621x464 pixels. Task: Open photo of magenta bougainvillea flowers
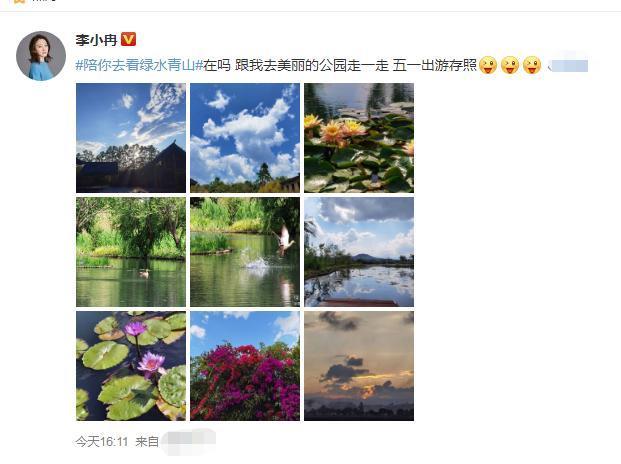[x=245, y=366]
